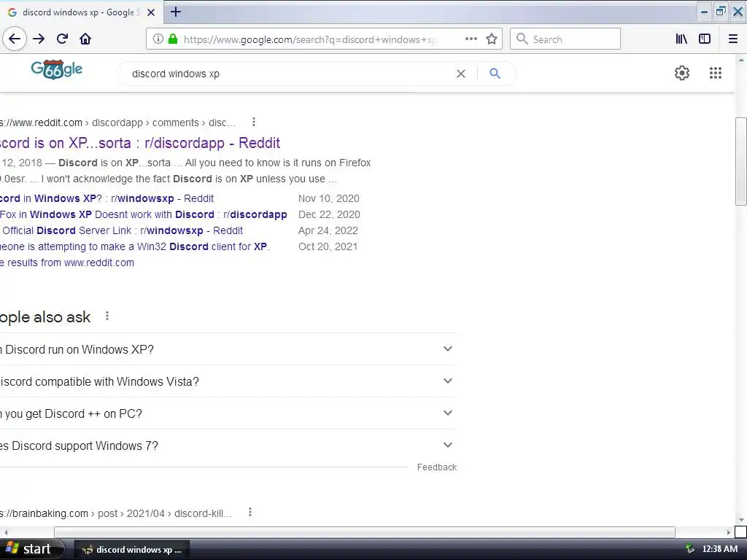The height and width of the screenshot is (560, 747).
Task: Clear the Google search query with X
Action: (461, 74)
